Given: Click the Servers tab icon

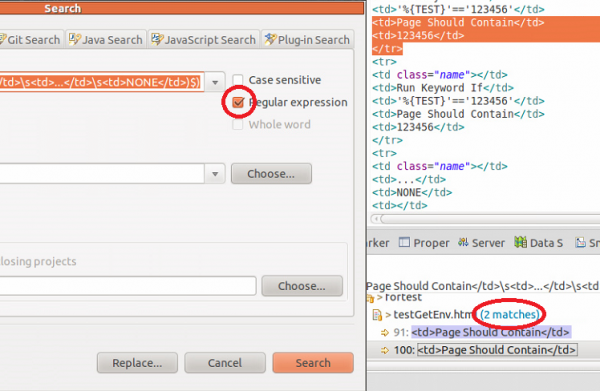Looking at the screenshot, I should pos(463,242).
